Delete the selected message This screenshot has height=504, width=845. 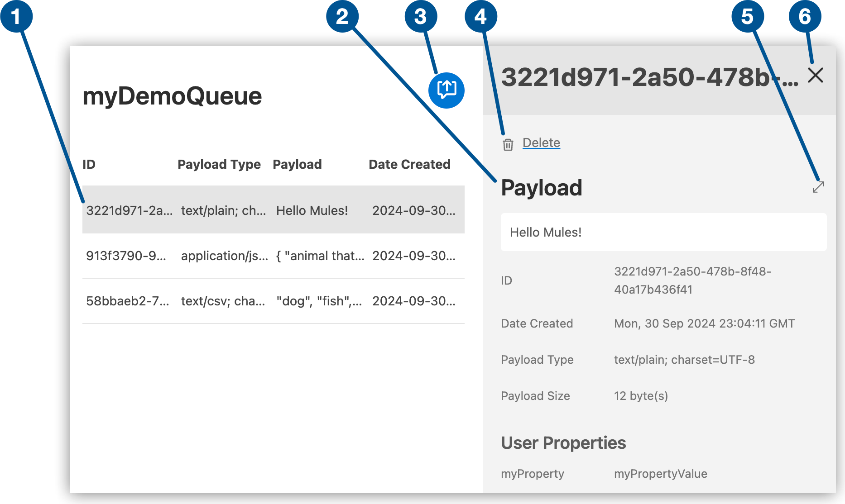542,143
